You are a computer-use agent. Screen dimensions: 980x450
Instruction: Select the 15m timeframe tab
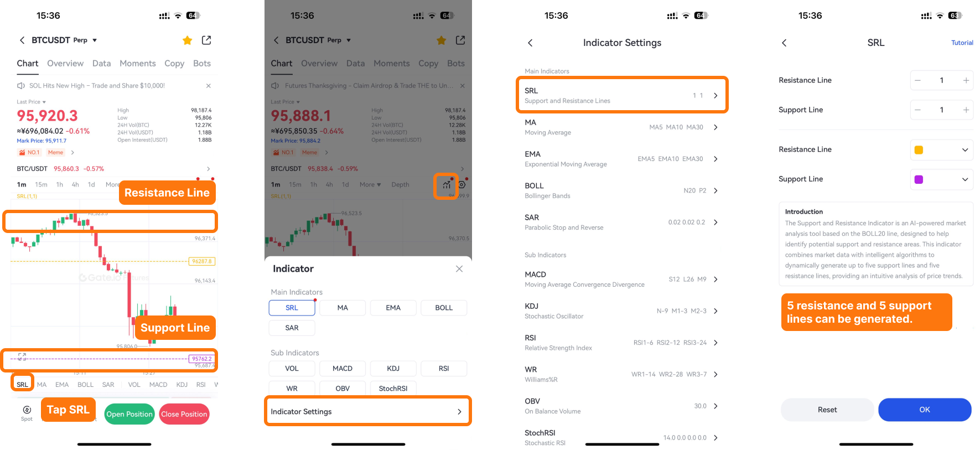41,185
